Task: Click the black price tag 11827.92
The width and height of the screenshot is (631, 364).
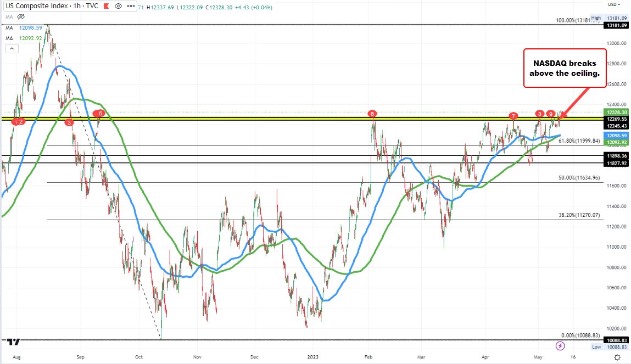Action: tap(617, 163)
